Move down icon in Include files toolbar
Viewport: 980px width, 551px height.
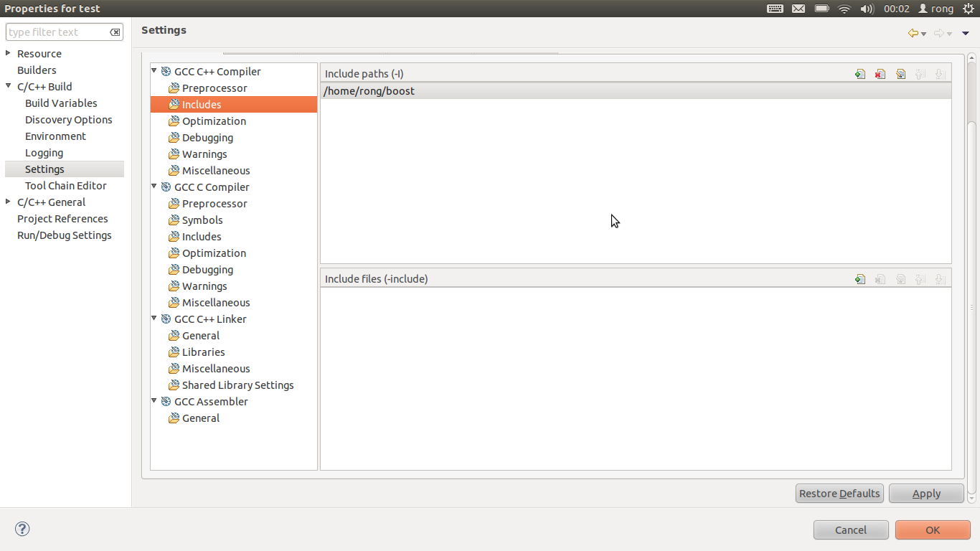pos(940,279)
